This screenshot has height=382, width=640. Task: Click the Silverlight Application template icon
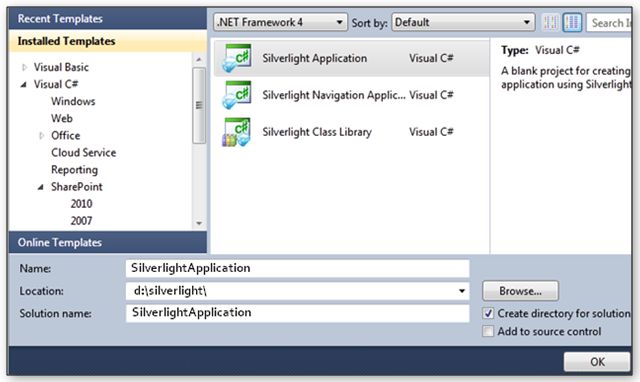(237, 58)
